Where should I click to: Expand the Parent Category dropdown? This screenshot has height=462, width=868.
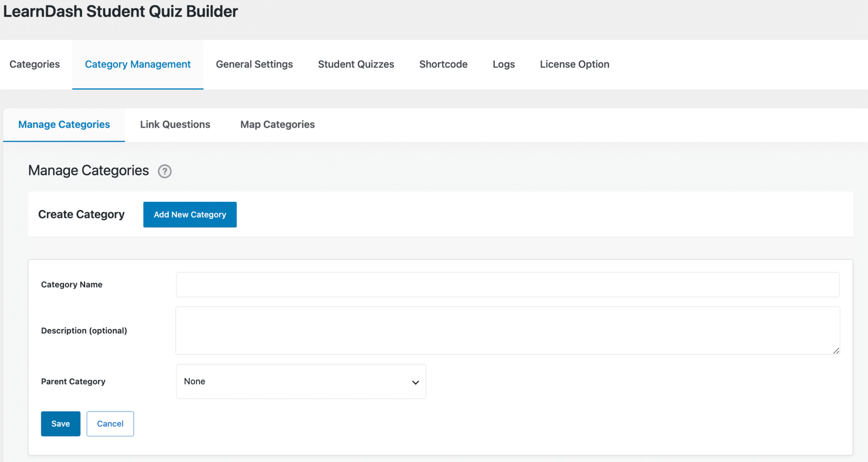click(x=301, y=381)
